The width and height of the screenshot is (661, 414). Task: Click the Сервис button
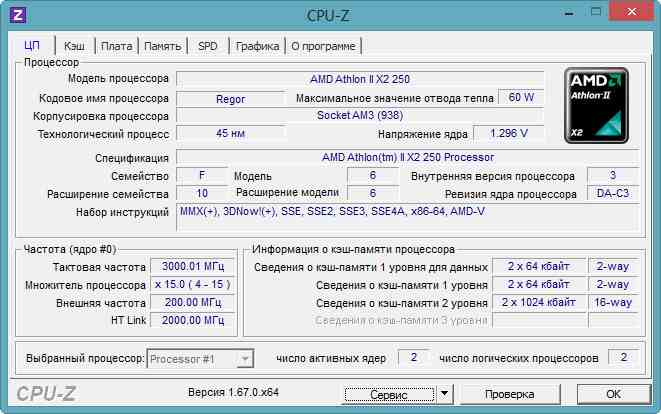coord(389,395)
